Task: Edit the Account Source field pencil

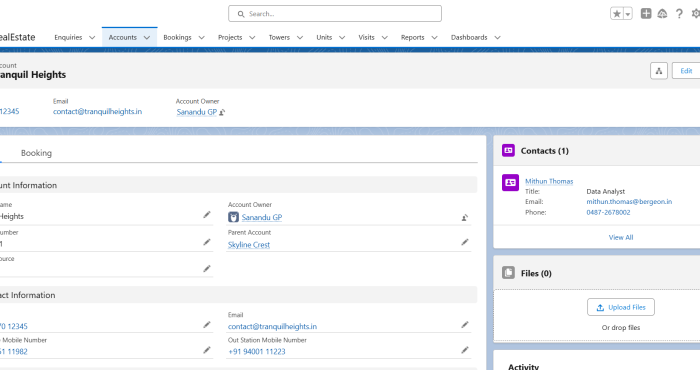Action: (x=207, y=269)
